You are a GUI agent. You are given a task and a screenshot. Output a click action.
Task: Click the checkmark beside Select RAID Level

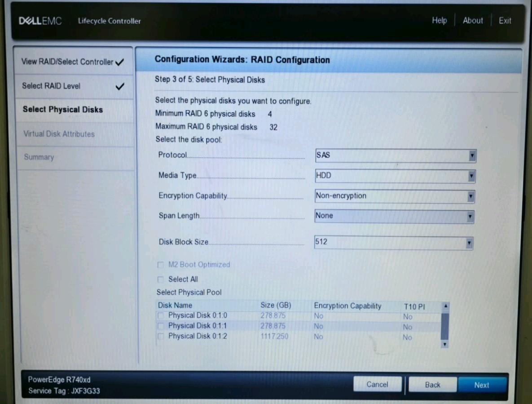point(119,86)
